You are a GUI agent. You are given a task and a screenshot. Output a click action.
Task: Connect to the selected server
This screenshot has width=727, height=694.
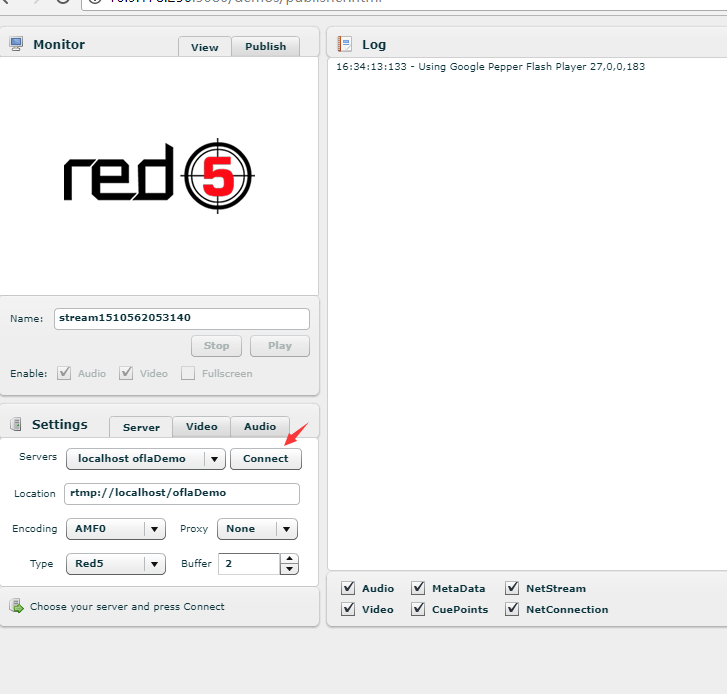266,459
